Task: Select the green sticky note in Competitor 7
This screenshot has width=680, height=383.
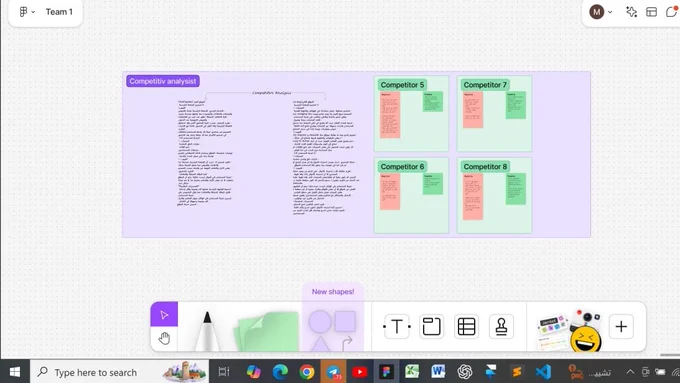Action: click(516, 105)
